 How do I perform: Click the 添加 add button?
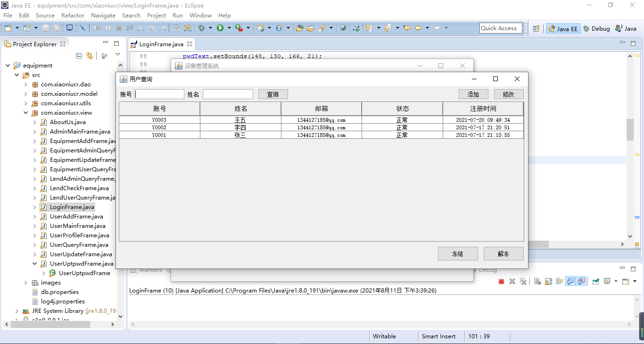473,94
